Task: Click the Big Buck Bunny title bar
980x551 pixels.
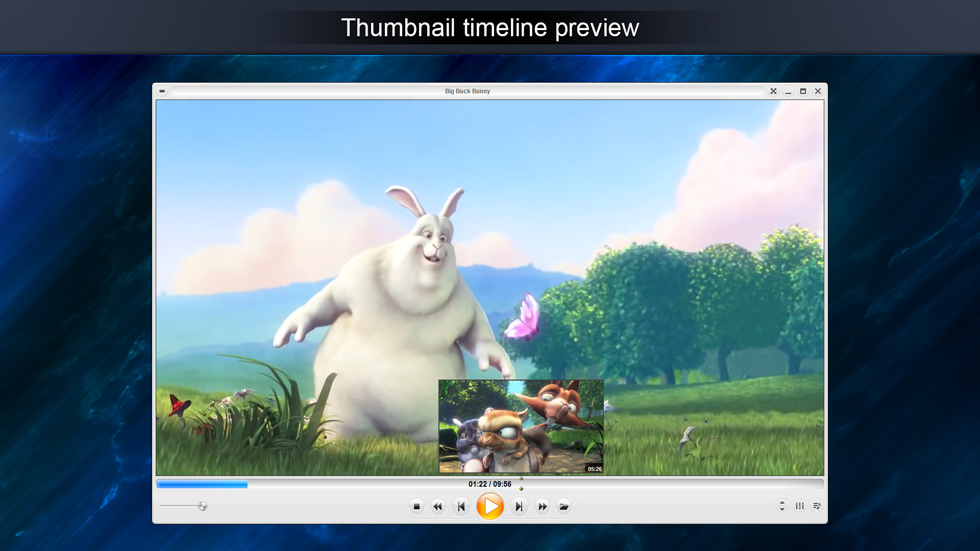Action: (467, 91)
